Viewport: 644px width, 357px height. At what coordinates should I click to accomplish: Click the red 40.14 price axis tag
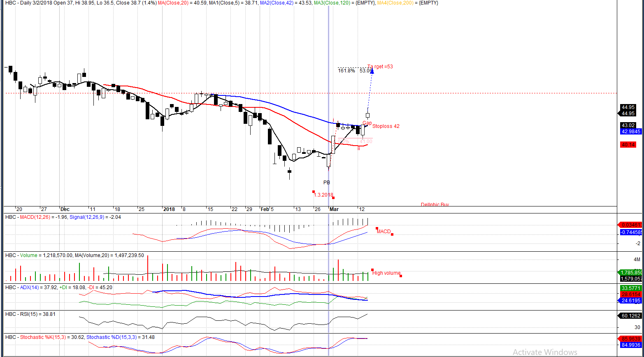(628, 145)
